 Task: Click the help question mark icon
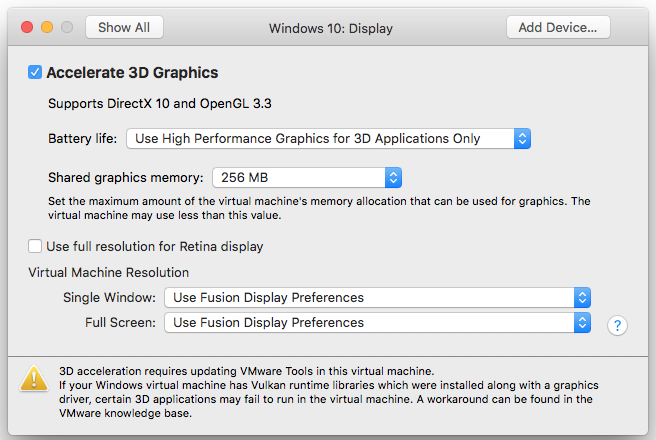(x=617, y=325)
